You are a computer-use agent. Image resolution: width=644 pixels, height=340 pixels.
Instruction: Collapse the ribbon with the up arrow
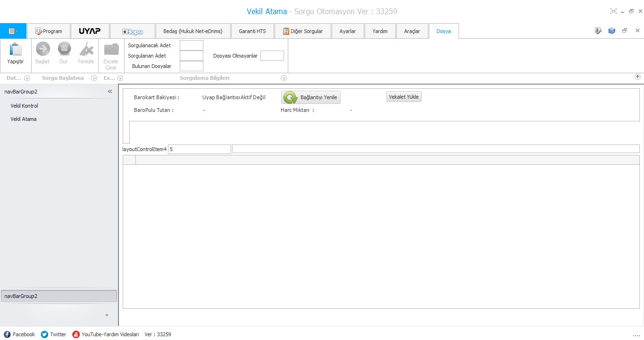(x=637, y=77)
